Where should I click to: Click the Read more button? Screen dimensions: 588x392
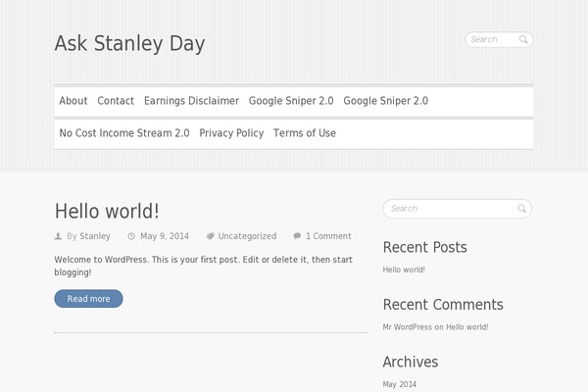(88, 299)
